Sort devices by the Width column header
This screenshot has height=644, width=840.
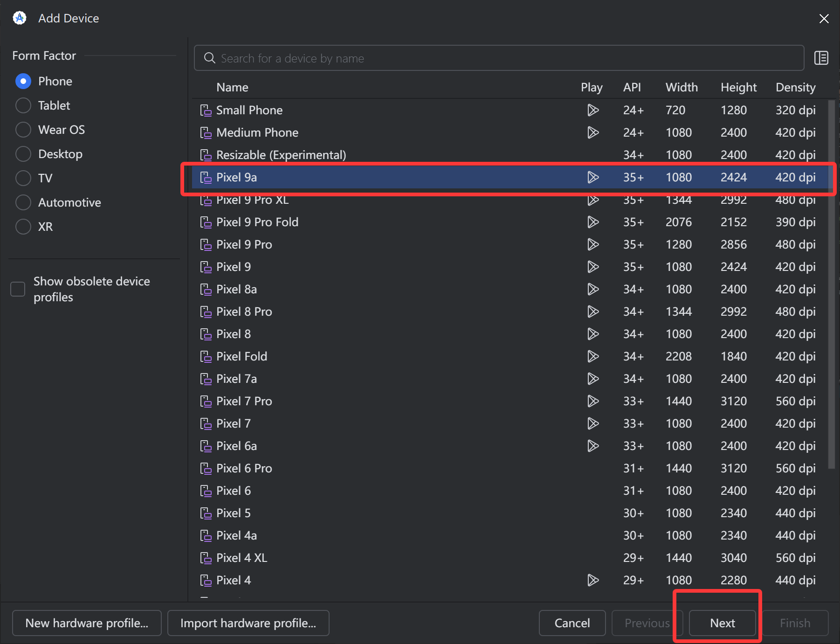click(x=682, y=87)
